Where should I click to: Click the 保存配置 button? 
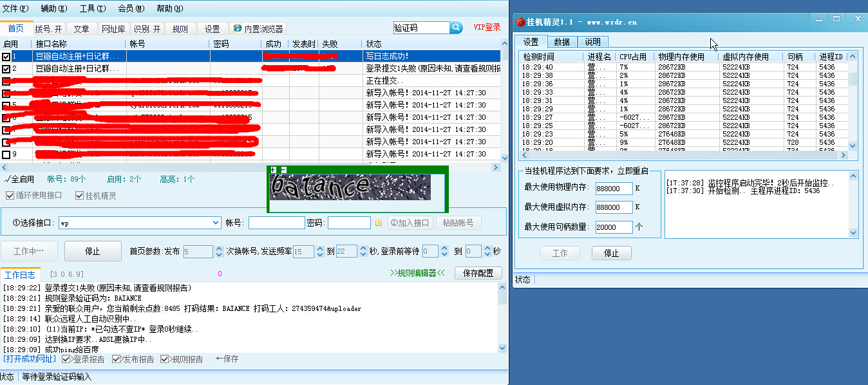(x=478, y=273)
